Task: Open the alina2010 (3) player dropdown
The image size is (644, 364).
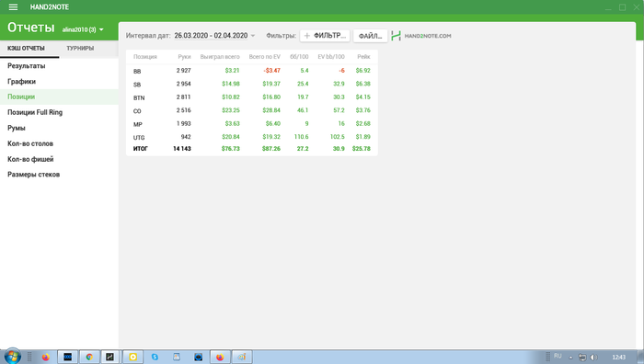Action: point(83,29)
